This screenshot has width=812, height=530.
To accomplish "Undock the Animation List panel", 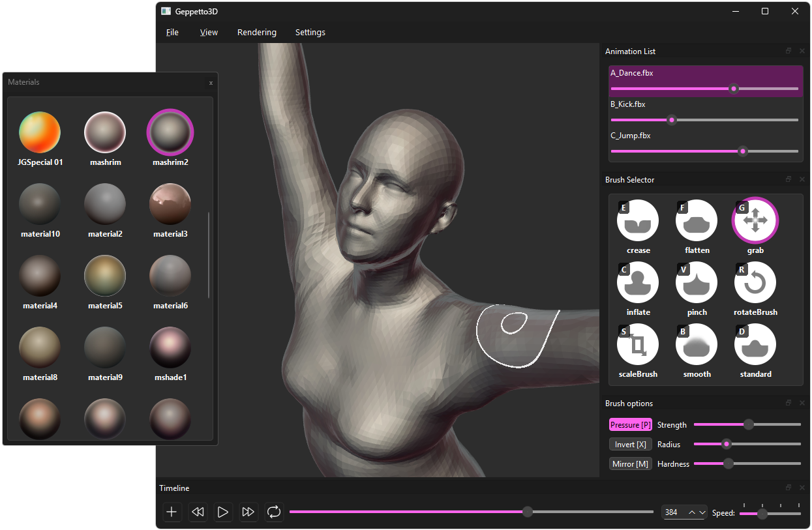I will (x=789, y=51).
